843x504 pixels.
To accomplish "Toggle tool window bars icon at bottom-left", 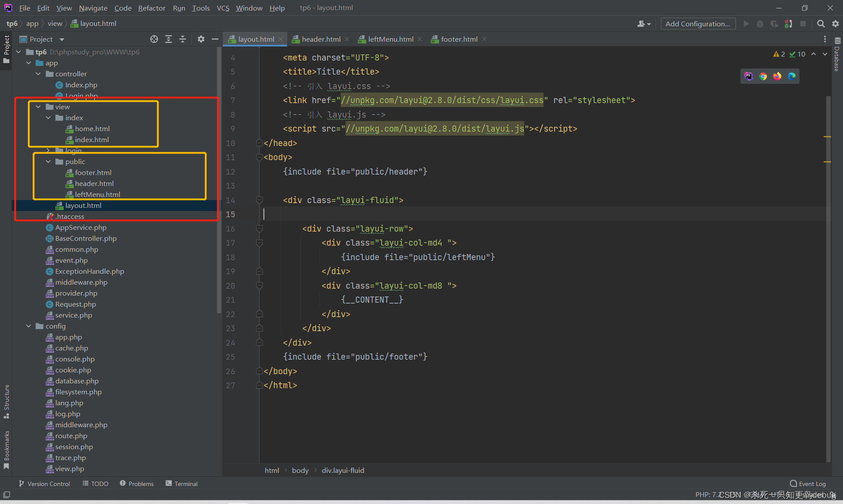I will (x=7, y=494).
